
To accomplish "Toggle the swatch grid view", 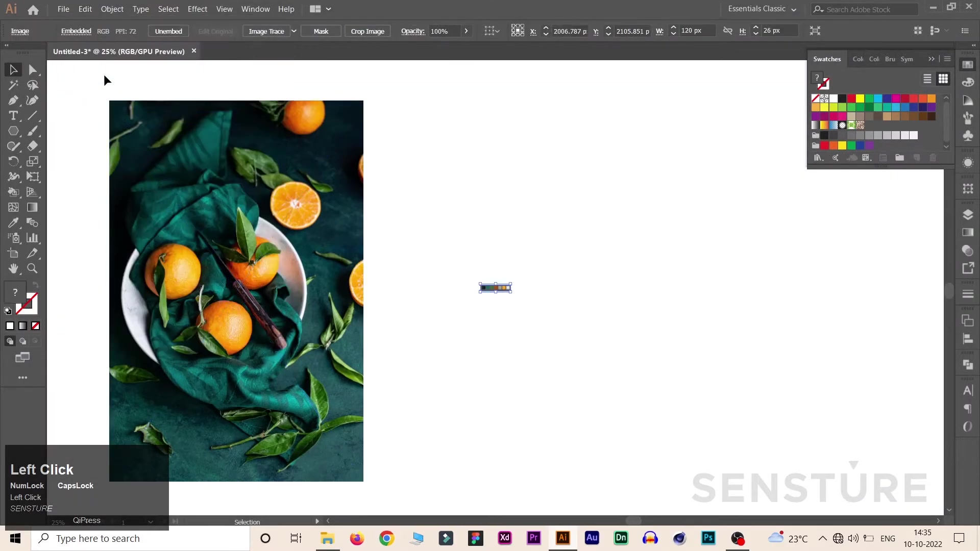I will [943, 79].
